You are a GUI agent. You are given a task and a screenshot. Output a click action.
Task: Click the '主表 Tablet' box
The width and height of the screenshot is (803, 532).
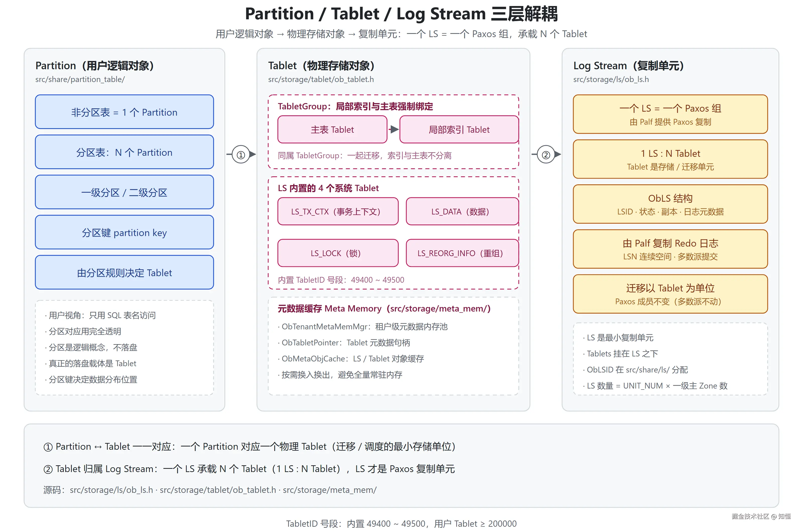click(332, 130)
